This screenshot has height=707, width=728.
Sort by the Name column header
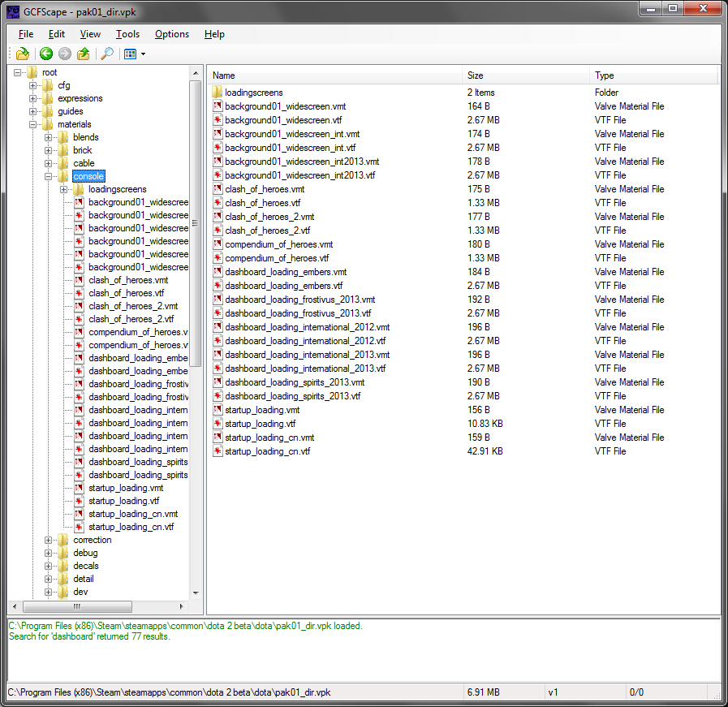[x=334, y=75]
